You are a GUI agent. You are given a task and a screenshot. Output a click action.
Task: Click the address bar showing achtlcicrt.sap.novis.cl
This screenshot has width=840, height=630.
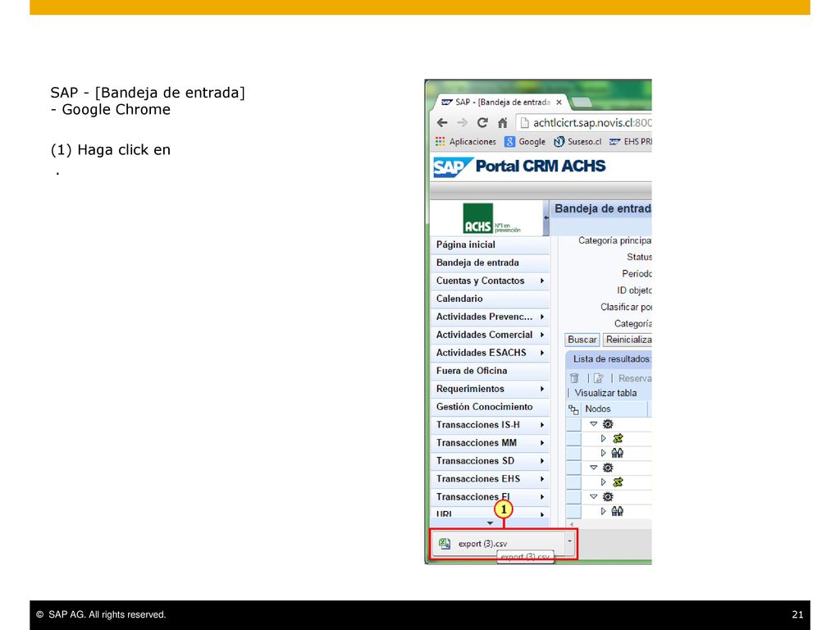point(585,123)
